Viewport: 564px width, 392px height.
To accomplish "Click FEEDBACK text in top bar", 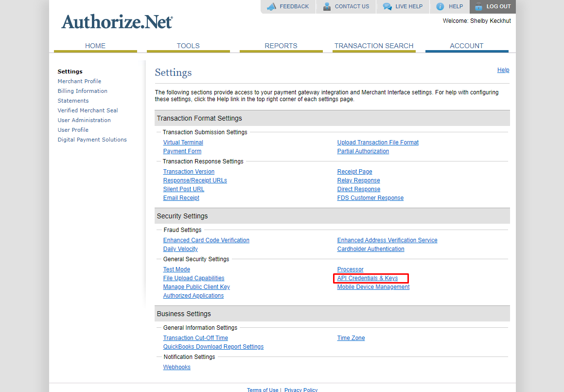I will pyautogui.click(x=294, y=6).
